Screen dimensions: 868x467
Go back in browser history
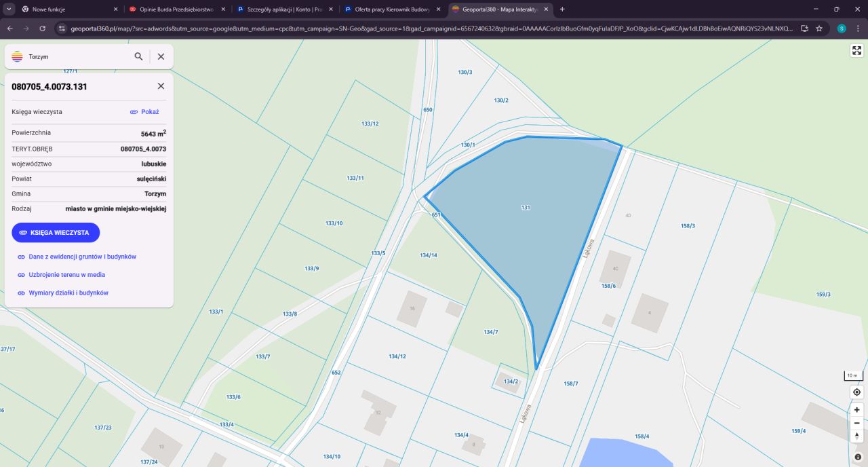9,29
